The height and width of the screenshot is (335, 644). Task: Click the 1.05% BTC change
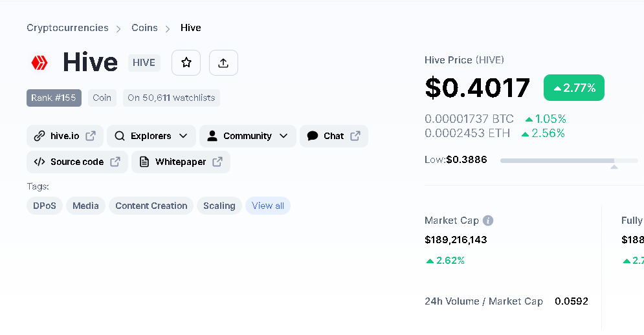546,119
